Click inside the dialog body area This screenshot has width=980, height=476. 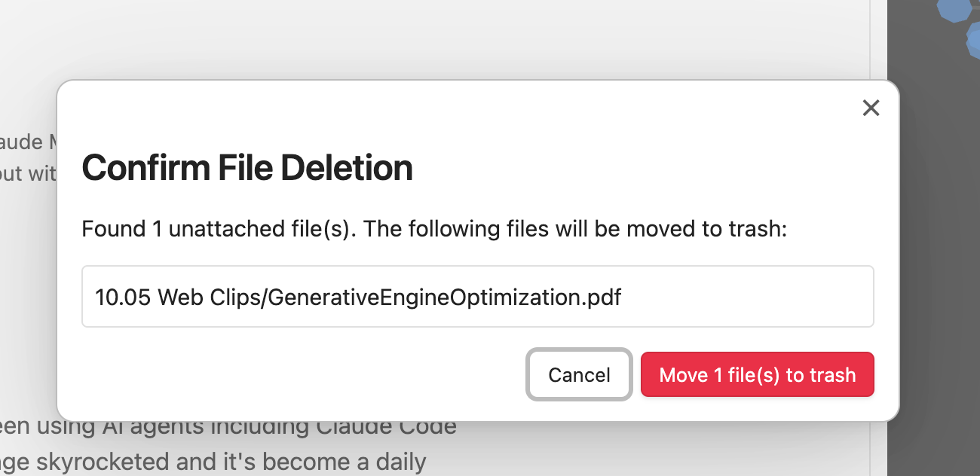477,249
